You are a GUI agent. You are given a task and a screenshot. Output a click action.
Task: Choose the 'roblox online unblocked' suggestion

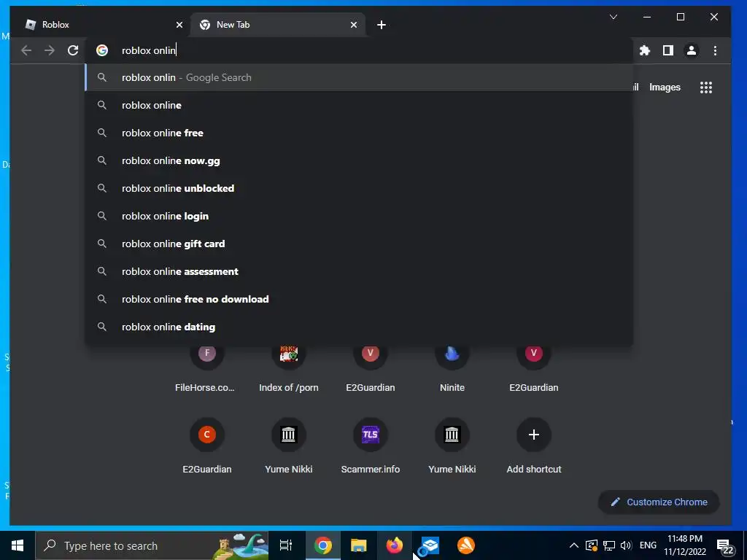pos(359,188)
